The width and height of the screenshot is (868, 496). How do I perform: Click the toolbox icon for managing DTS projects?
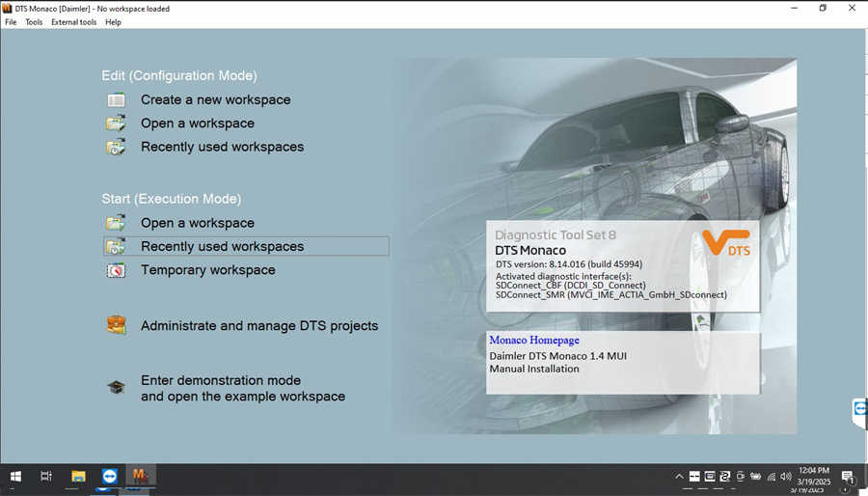click(x=116, y=325)
